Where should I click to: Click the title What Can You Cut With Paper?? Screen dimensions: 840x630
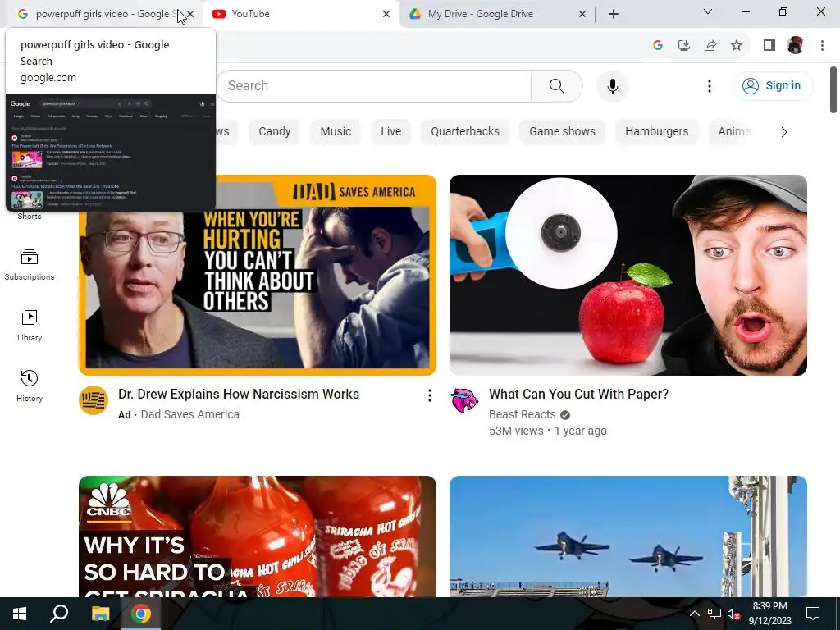tap(578, 395)
